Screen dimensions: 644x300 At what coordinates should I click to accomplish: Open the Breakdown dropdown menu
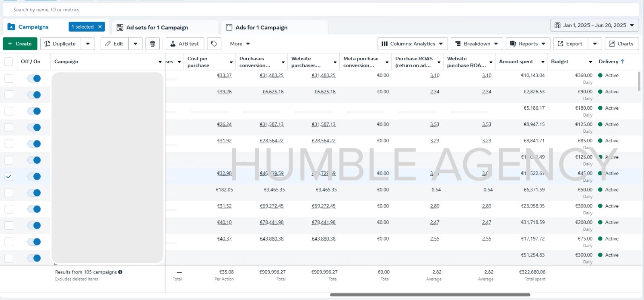pos(477,44)
